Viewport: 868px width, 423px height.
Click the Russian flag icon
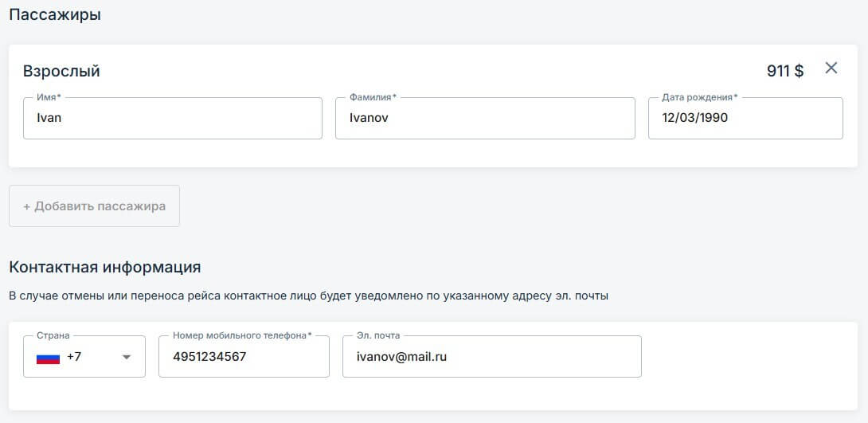[48, 358]
